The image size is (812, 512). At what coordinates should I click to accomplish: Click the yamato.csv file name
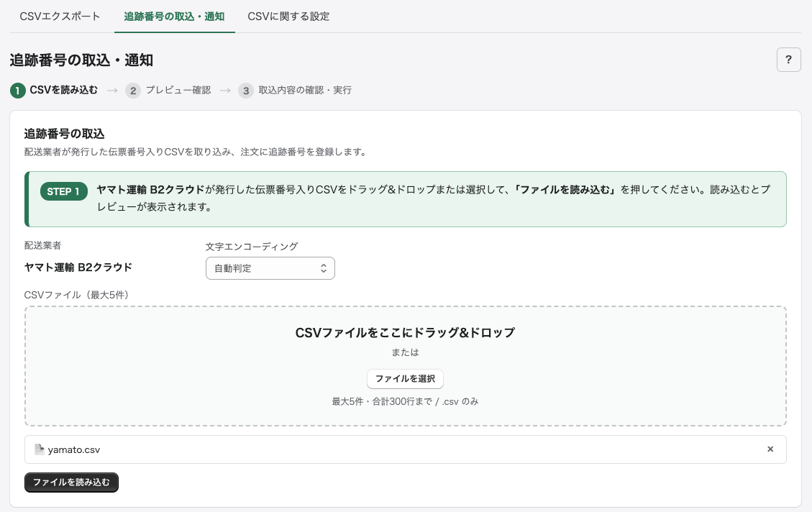74,450
